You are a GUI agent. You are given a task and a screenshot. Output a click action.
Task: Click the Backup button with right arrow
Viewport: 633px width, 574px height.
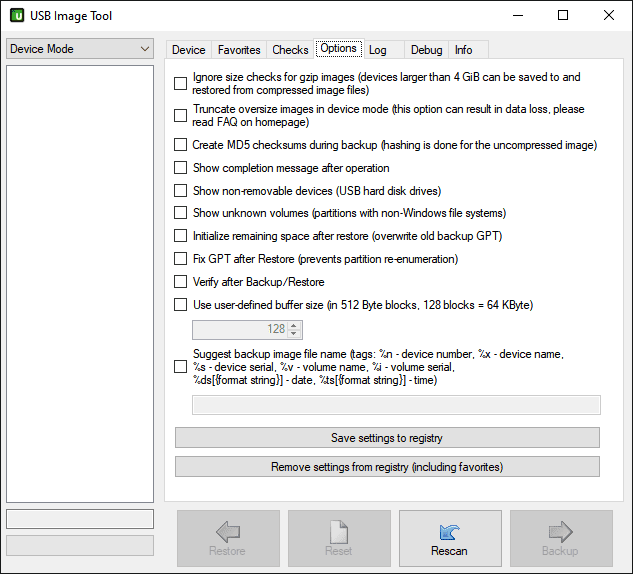(561, 538)
